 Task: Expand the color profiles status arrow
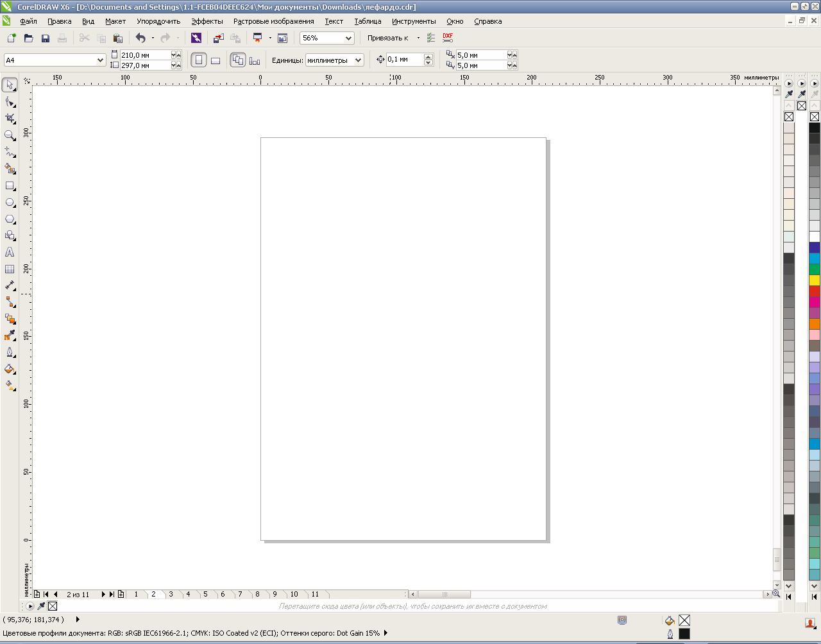(x=385, y=633)
